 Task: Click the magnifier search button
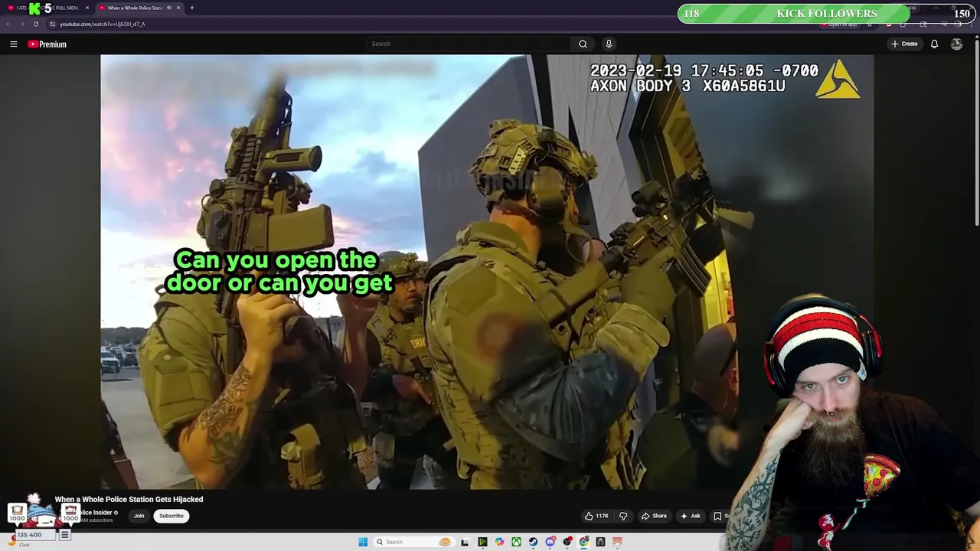pos(583,44)
